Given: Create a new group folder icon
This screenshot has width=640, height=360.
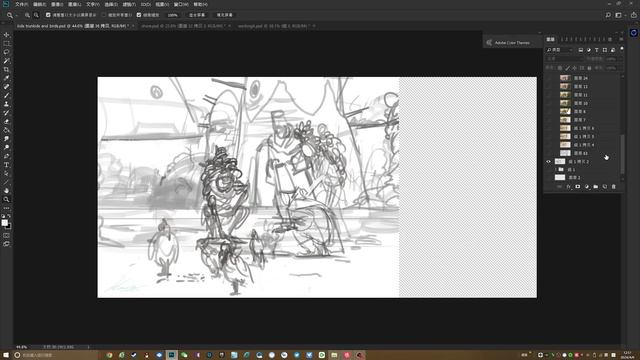Looking at the screenshot, I should pyautogui.click(x=596, y=187).
